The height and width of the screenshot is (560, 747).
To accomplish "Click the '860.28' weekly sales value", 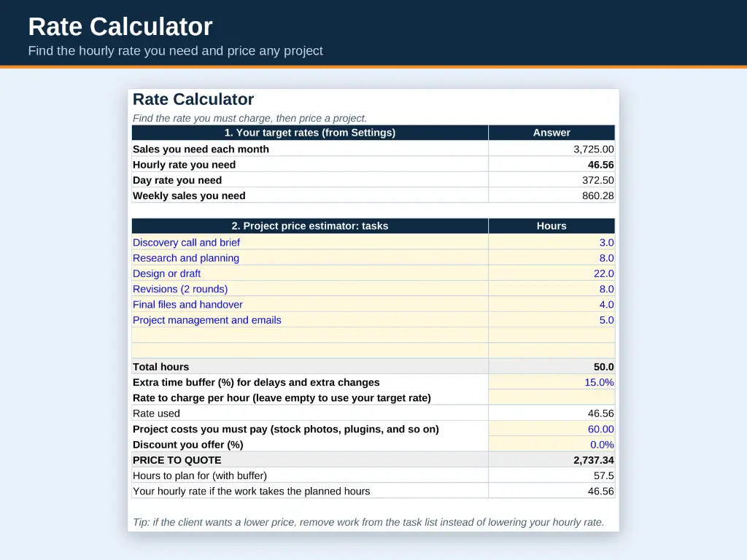I will point(597,195).
